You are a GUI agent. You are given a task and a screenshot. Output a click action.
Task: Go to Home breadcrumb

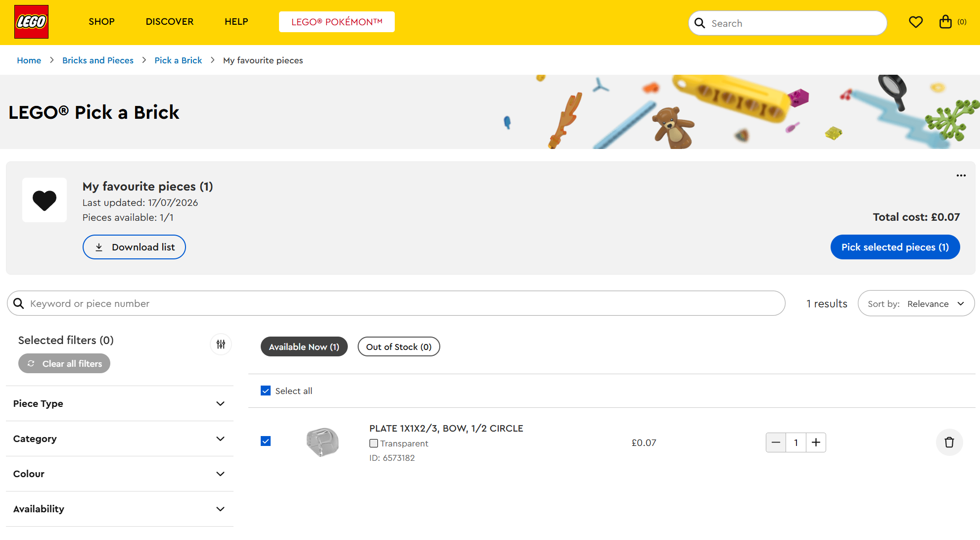pos(29,60)
